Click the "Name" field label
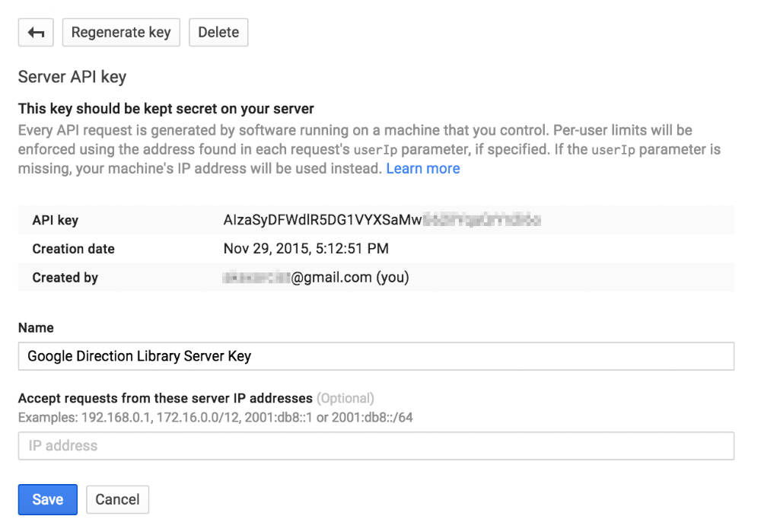Viewport: 761px width, 532px height. click(36, 328)
